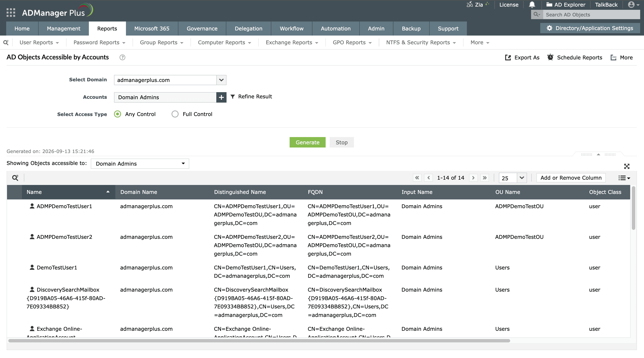Sort by Name column header
This screenshot has width=644, height=358.
(68, 192)
